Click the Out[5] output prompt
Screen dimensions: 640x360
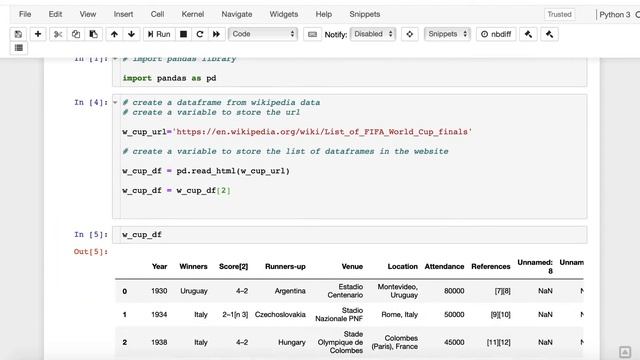pos(91,252)
